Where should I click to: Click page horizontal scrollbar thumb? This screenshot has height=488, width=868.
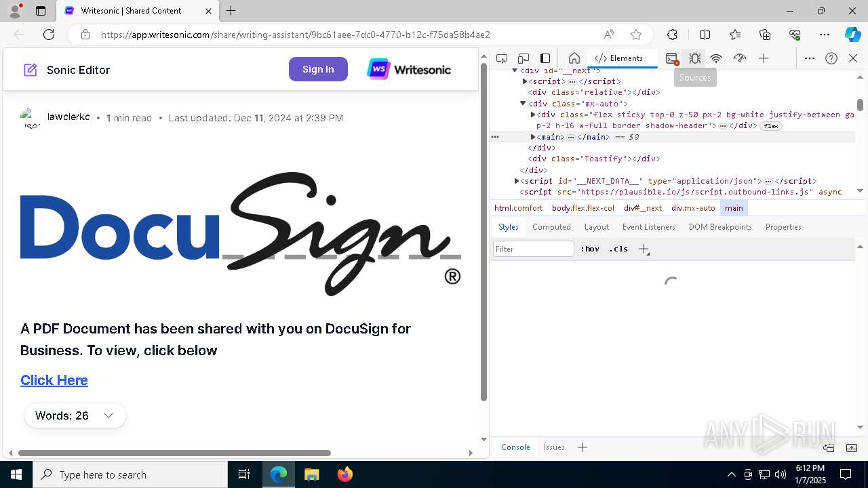click(174, 453)
